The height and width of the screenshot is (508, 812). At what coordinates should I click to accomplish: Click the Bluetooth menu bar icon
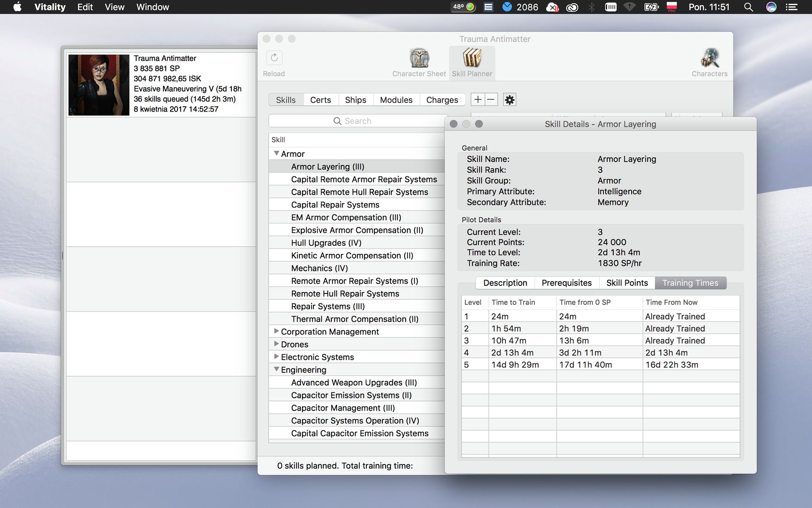coord(591,7)
